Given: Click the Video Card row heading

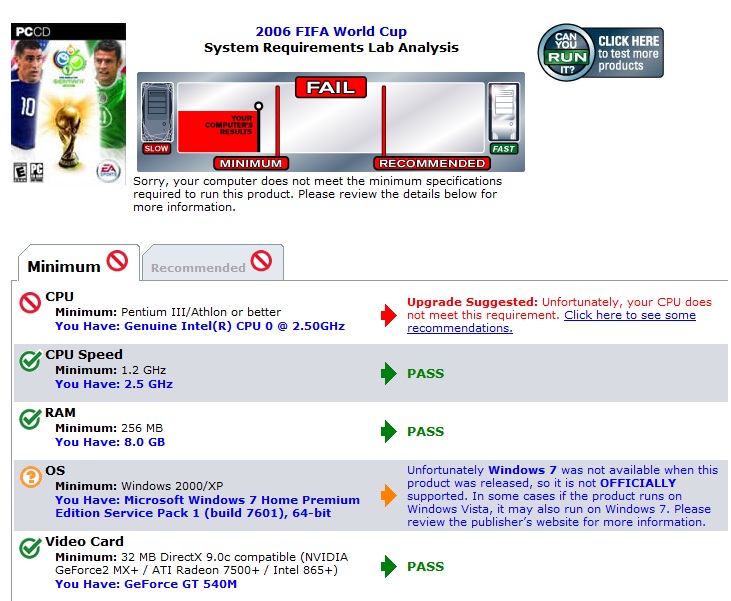Looking at the screenshot, I should [84, 541].
